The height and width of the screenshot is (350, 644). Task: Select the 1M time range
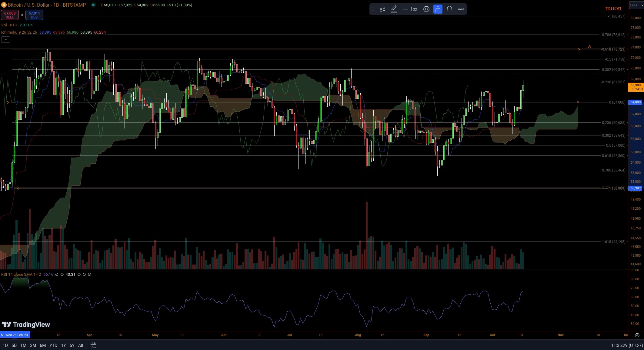click(23, 345)
